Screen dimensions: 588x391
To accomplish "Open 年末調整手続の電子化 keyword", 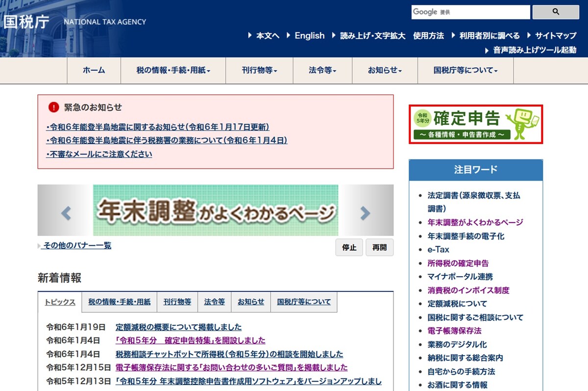I will pyautogui.click(x=466, y=236).
